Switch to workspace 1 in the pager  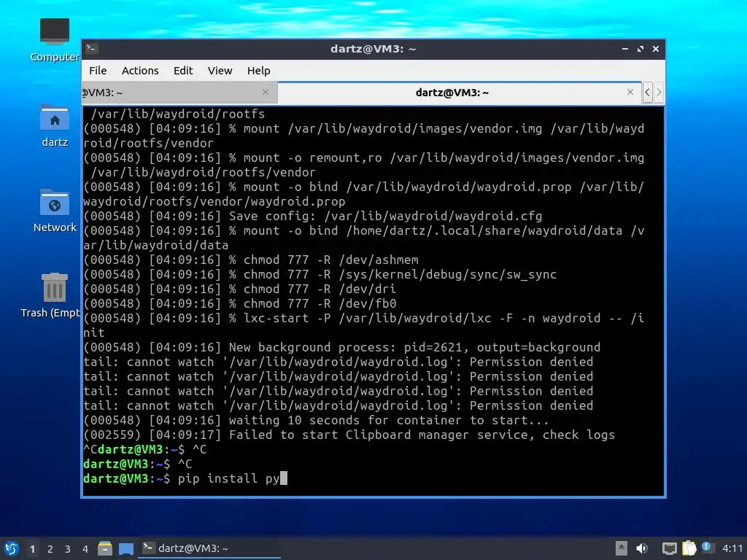click(32, 549)
